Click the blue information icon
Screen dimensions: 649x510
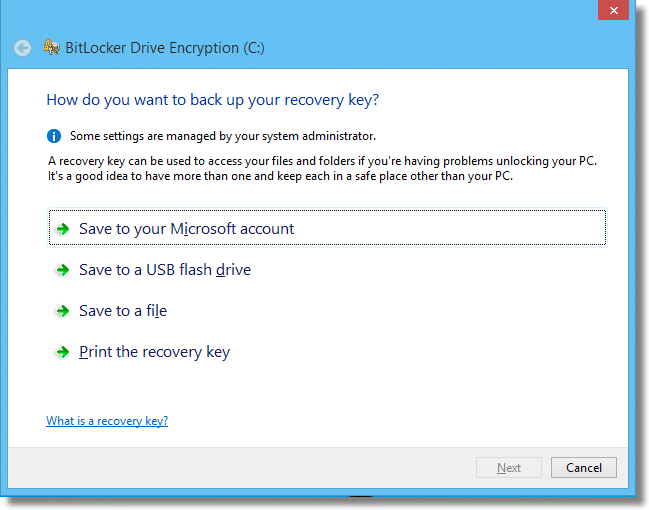click(54, 136)
